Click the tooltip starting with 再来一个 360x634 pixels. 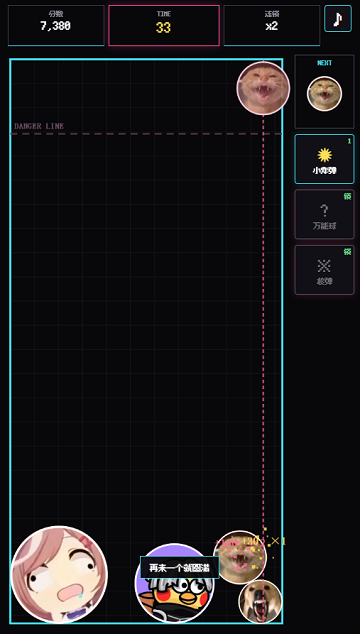(180, 568)
